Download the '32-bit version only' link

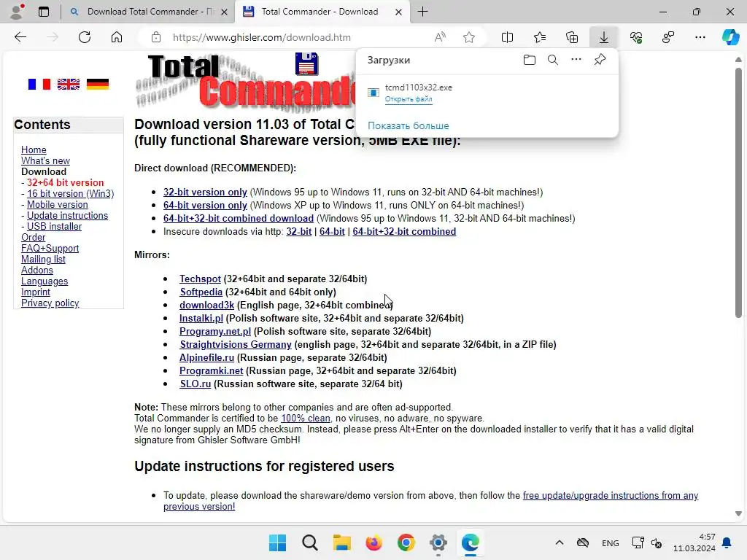coord(205,192)
